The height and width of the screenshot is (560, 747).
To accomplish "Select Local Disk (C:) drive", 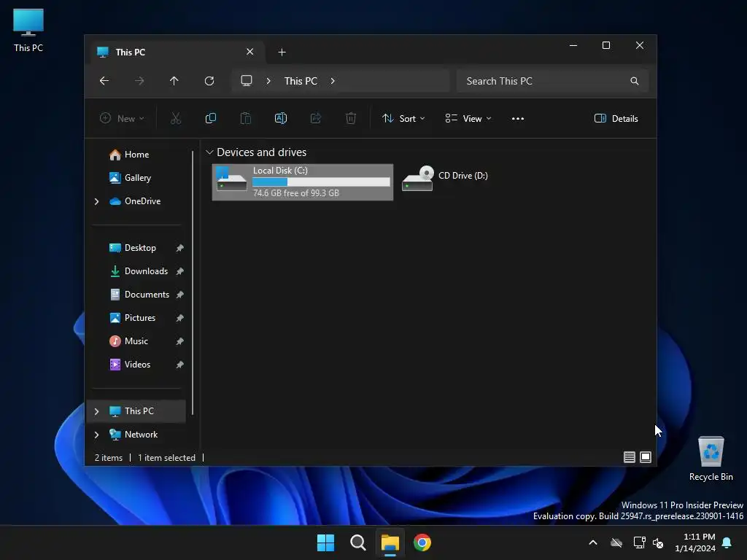I will coord(303,182).
